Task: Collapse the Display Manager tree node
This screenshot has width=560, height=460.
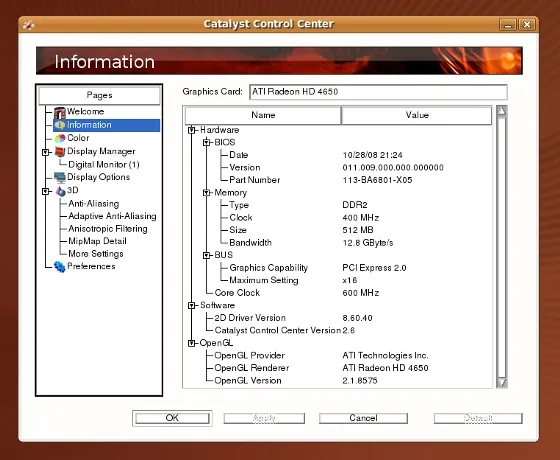Action: 45,152
